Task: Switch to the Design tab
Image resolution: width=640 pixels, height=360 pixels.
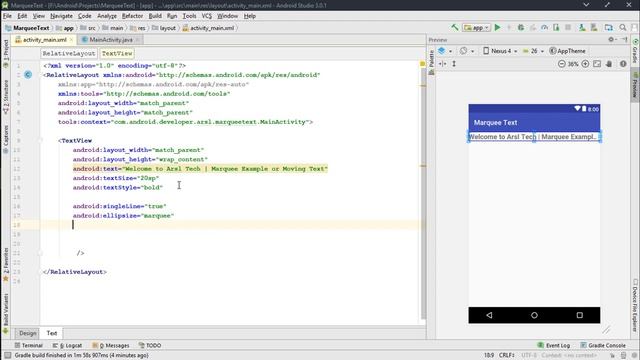Action: [x=27, y=333]
